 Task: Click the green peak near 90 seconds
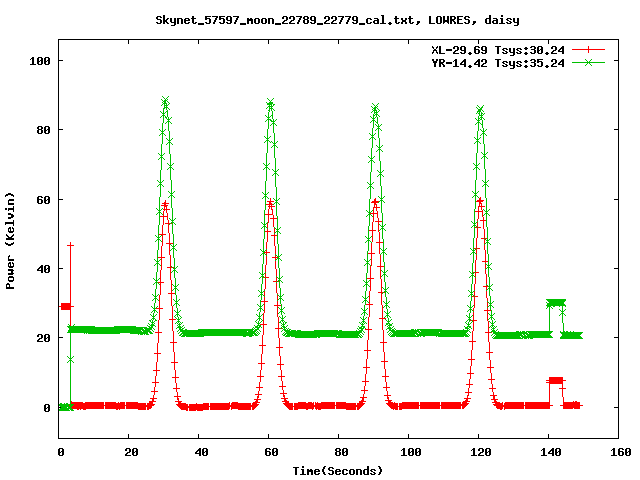coord(375,107)
